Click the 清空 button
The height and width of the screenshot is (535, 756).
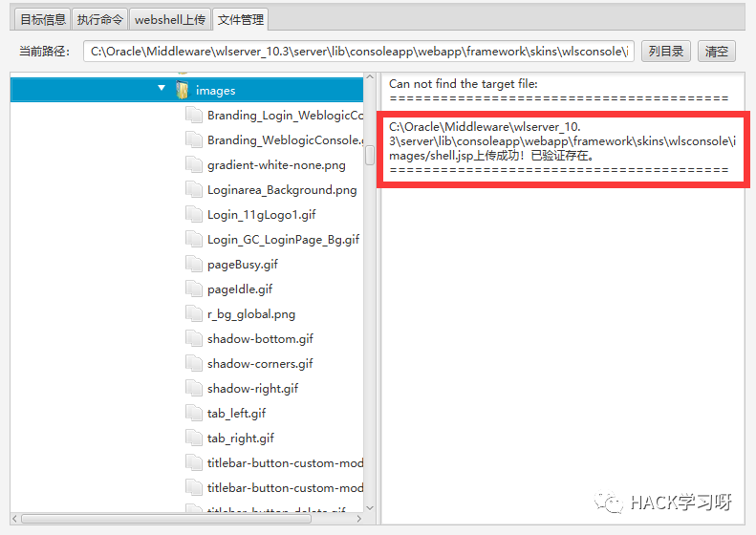pyautogui.click(x=717, y=51)
